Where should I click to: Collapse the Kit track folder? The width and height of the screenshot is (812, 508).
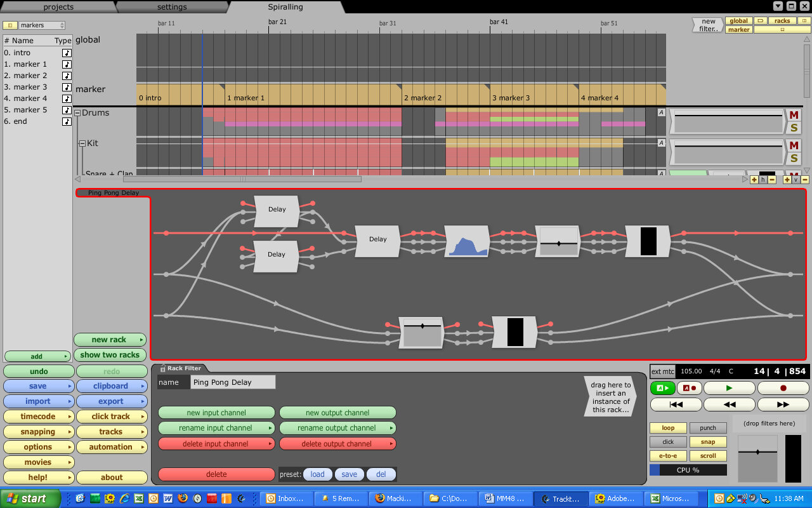(82, 144)
